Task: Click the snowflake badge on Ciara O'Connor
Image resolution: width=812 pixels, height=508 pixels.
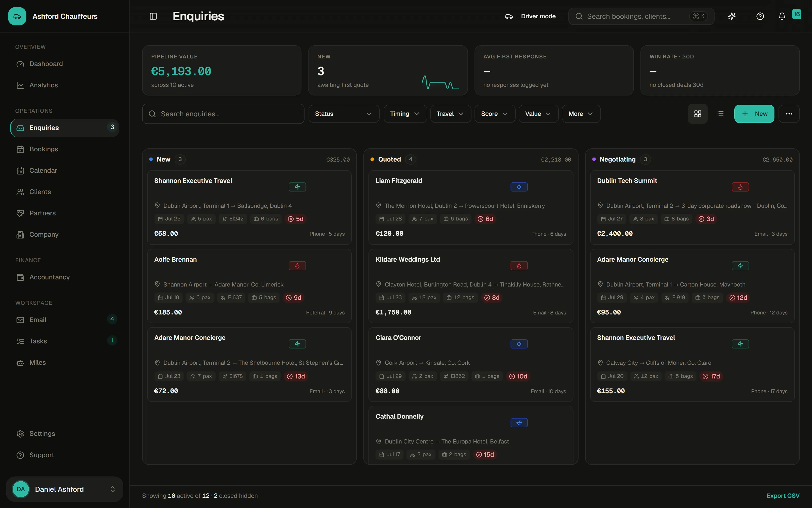Action: [519, 344]
